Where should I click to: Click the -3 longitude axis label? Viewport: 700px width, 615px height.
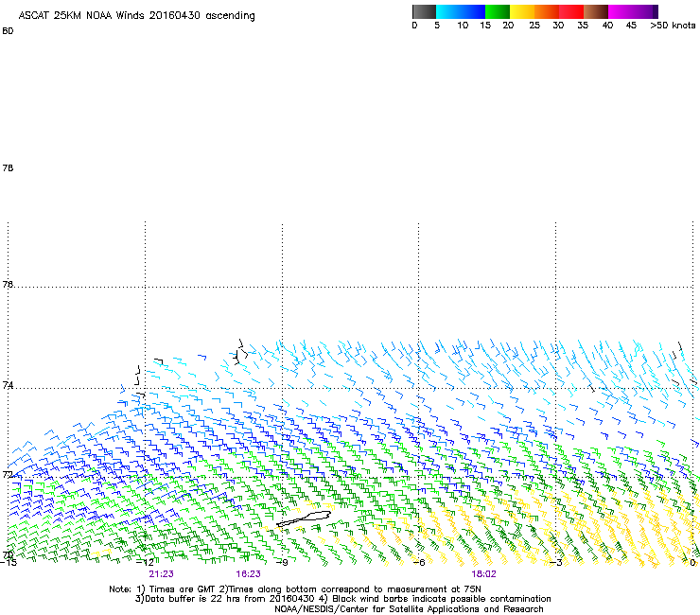point(555,563)
